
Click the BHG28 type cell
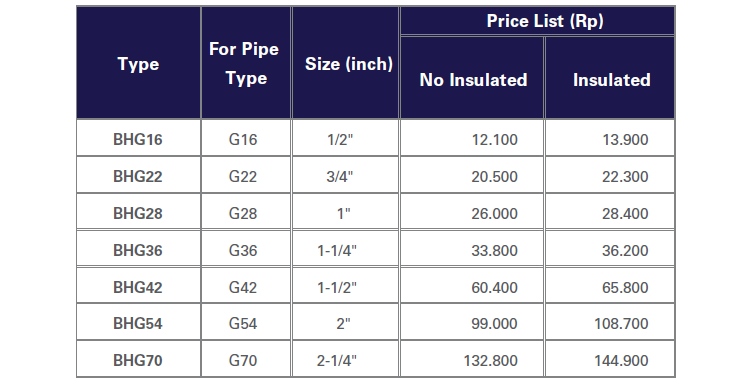coord(138,212)
